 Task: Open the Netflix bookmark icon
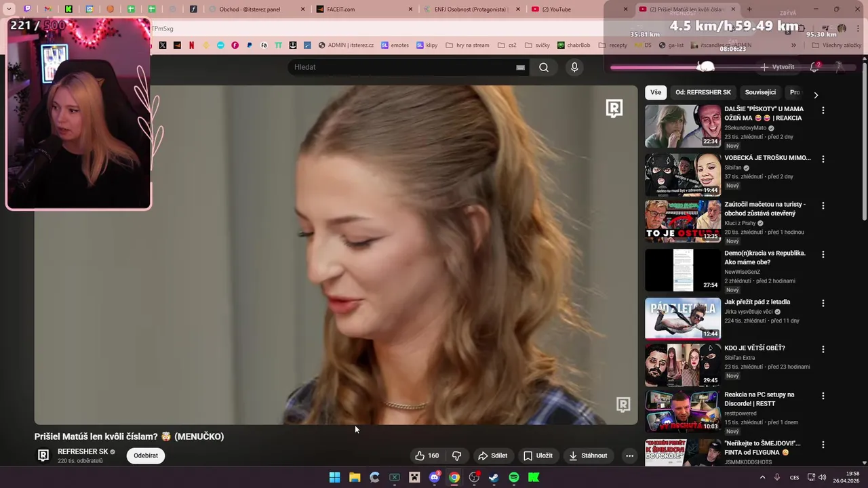(x=191, y=45)
